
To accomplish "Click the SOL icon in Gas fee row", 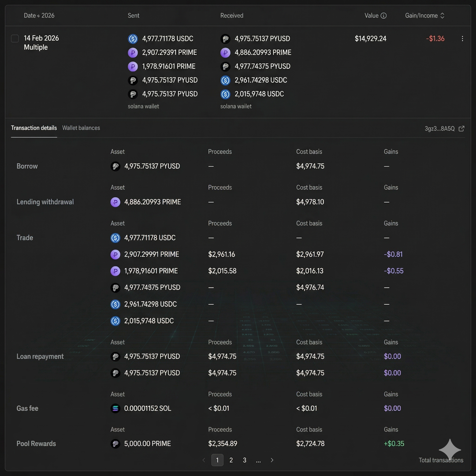I will point(115,408).
